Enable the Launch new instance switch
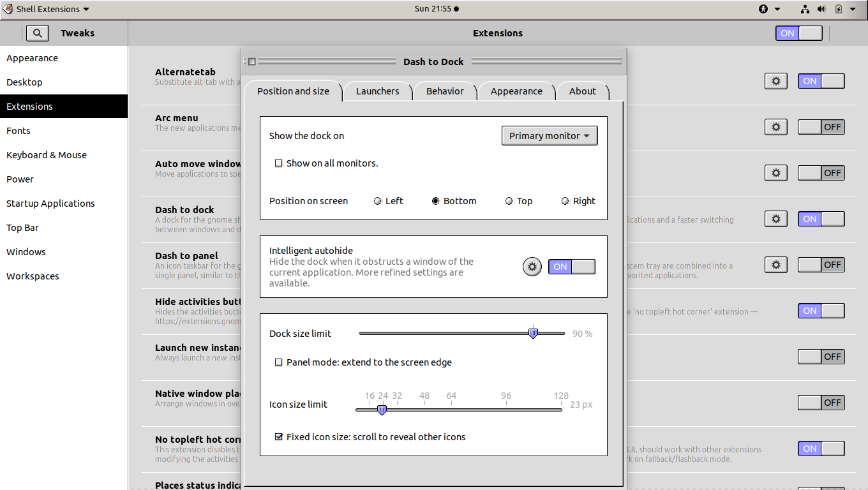The image size is (868, 490). click(821, 357)
